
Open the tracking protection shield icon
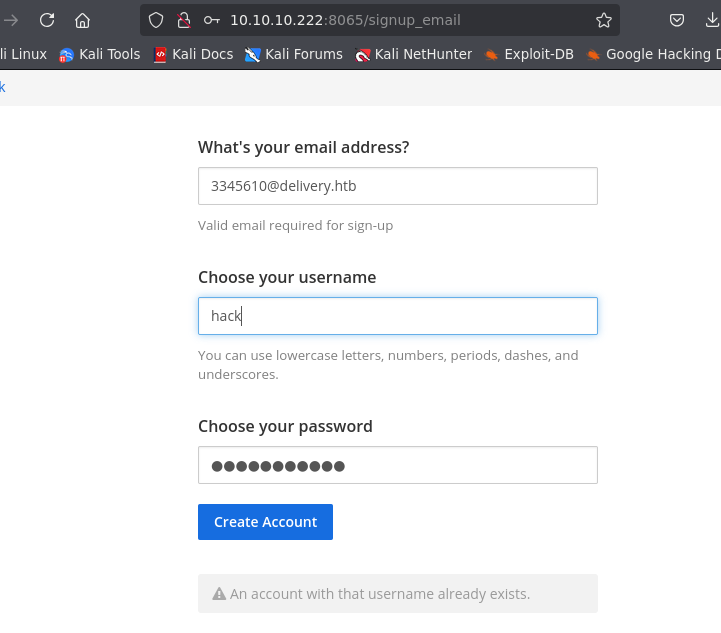(156, 20)
